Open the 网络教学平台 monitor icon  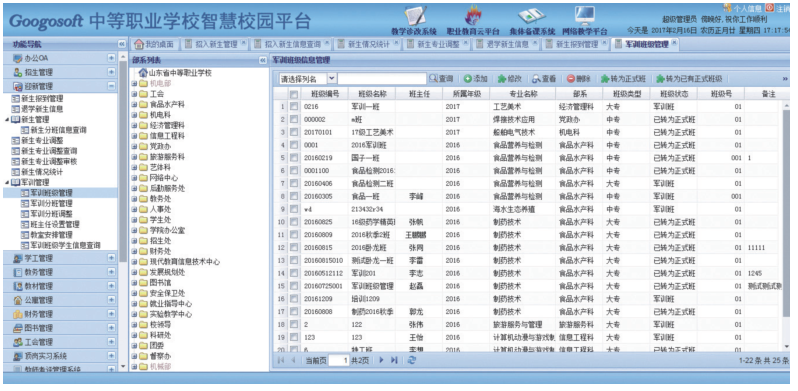pyautogui.click(x=585, y=16)
